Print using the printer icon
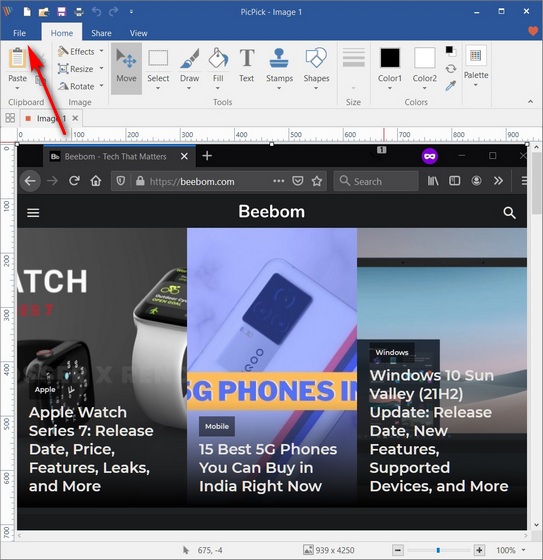543x560 pixels. (79, 12)
